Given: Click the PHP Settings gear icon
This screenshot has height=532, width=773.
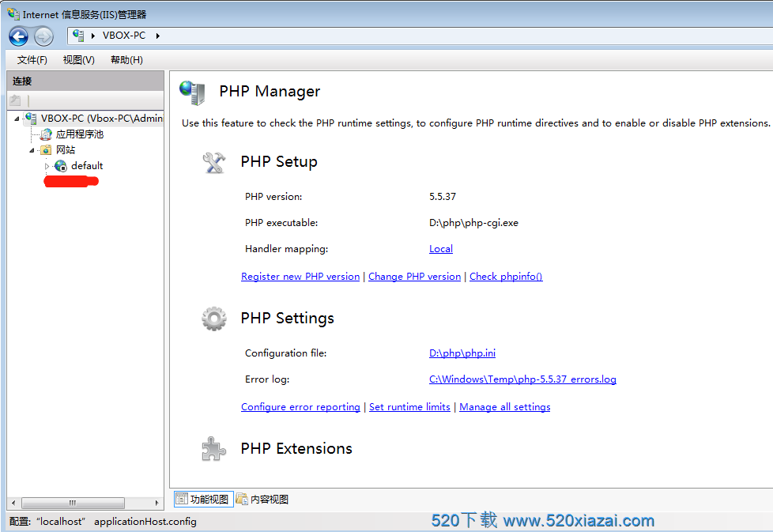Looking at the screenshot, I should click(214, 319).
